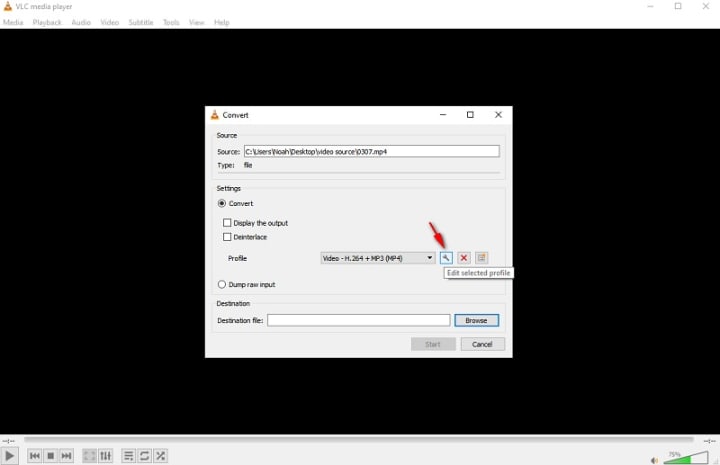Stop playback with the stop button
Screen dimensions: 720x465
pos(51,456)
